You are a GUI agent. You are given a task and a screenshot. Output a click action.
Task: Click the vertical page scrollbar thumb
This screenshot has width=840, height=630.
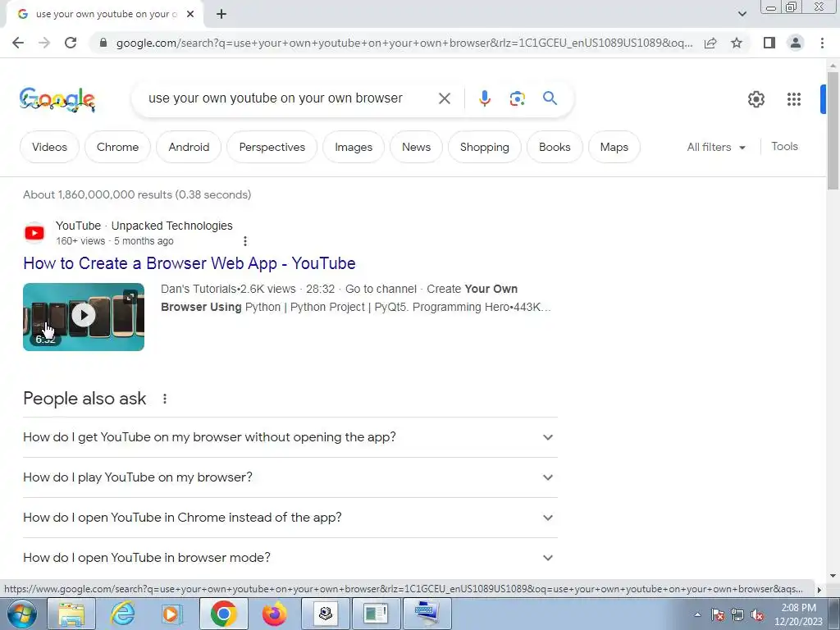pos(832,130)
